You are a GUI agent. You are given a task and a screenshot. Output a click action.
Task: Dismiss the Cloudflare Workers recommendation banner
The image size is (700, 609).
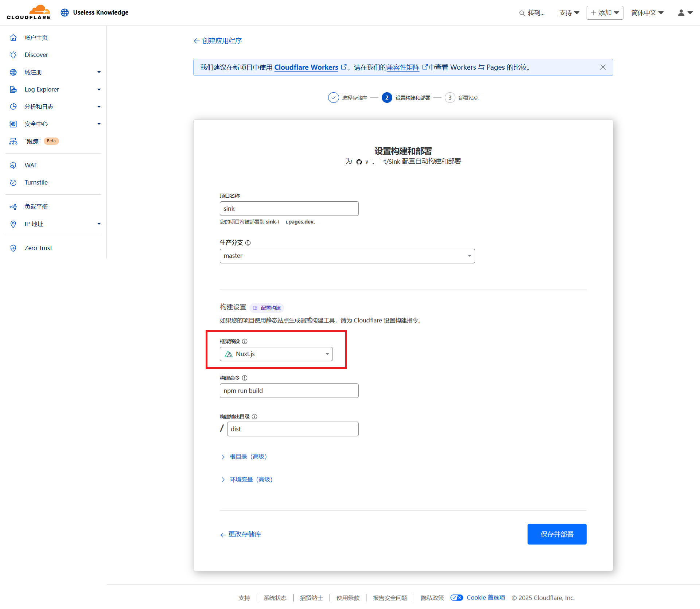[x=603, y=67]
